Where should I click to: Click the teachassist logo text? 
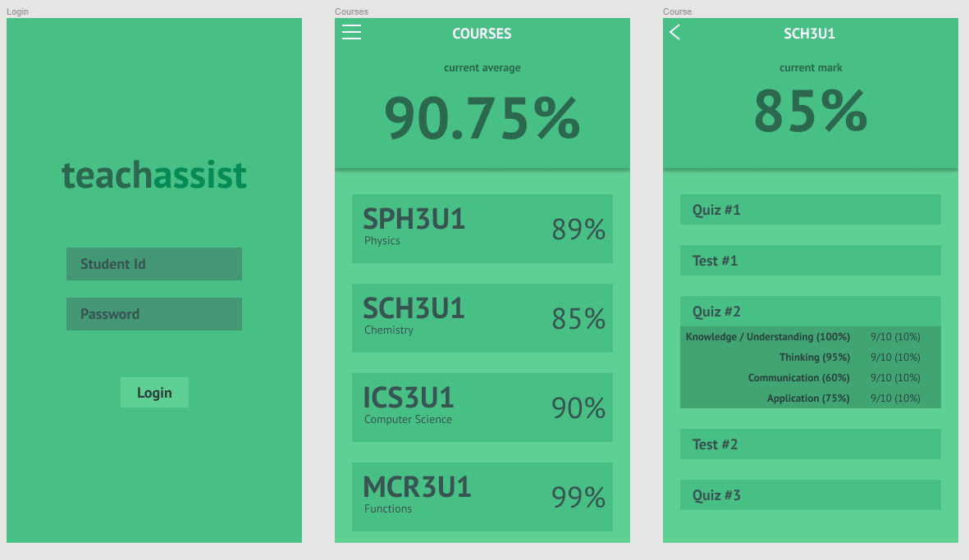click(x=154, y=175)
